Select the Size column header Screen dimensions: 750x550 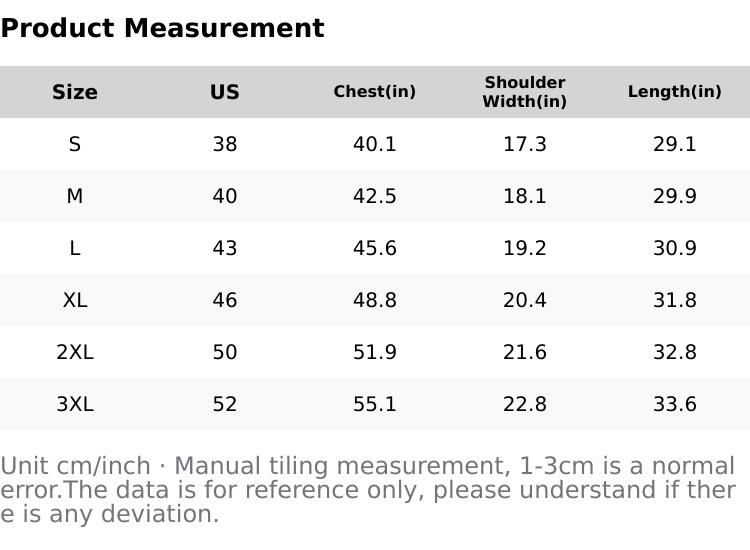[75, 92]
